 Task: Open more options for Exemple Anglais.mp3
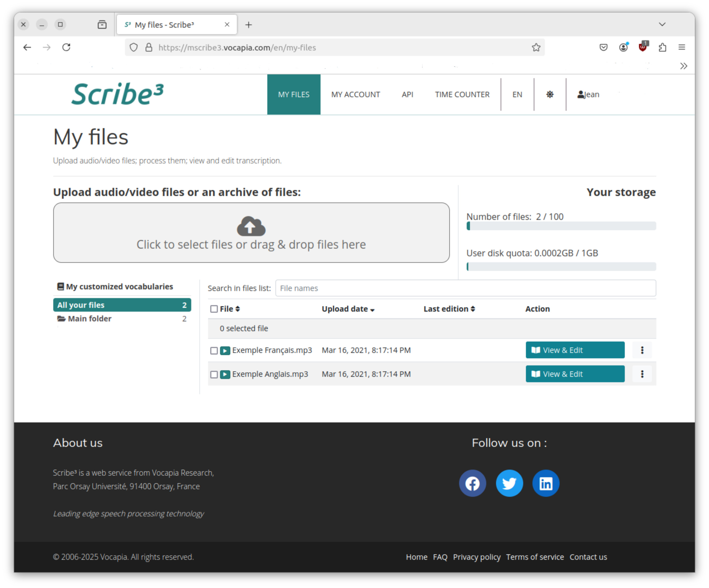point(642,374)
